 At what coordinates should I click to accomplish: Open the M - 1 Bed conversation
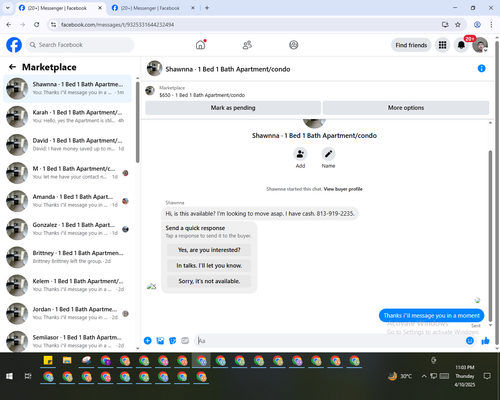click(x=67, y=173)
